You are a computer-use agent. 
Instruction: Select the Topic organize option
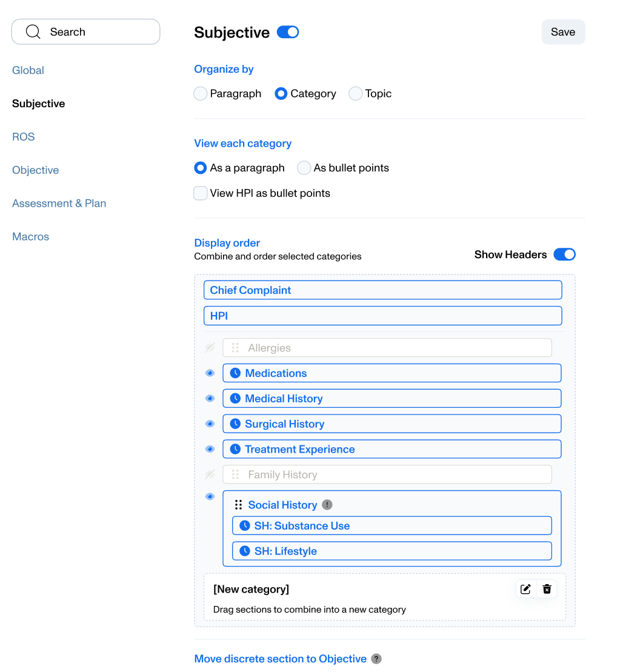[356, 93]
